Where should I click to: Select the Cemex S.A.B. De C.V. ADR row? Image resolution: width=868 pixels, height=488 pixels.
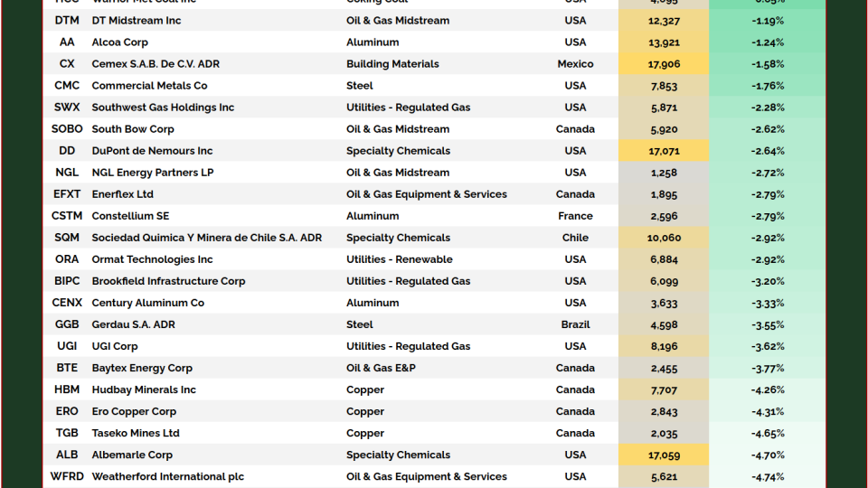click(x=156, y=64)
